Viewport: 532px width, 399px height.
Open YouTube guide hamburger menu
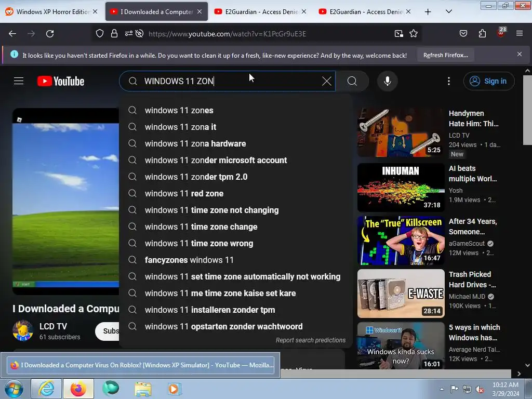click(x=19, y=81)
